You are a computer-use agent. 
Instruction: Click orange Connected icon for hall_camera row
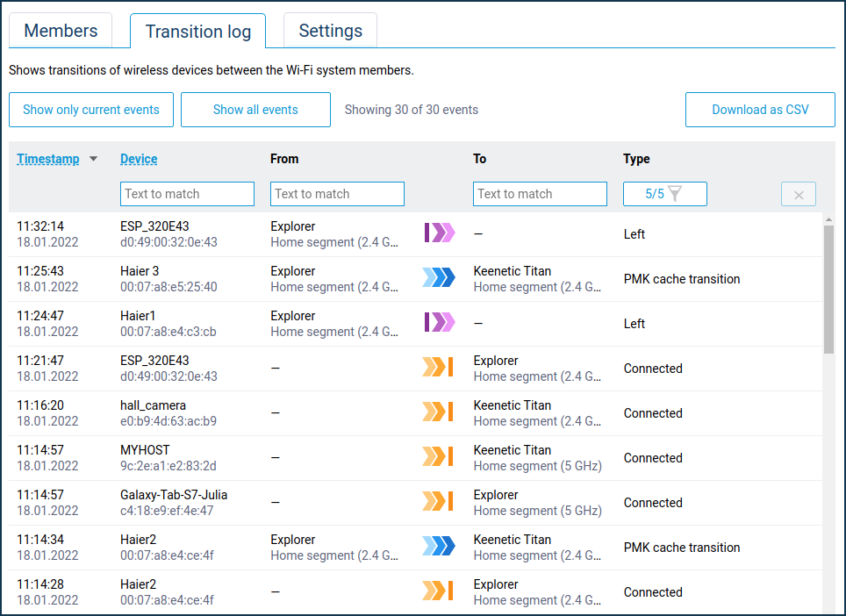click(437, 412)
